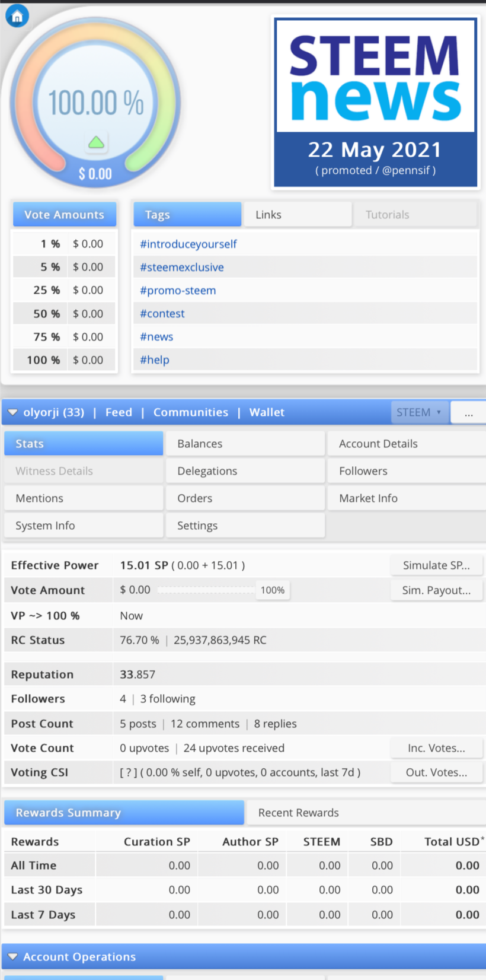The image size is (486, 980).
Task: Open the Followers tab
Action: point(407,471)
